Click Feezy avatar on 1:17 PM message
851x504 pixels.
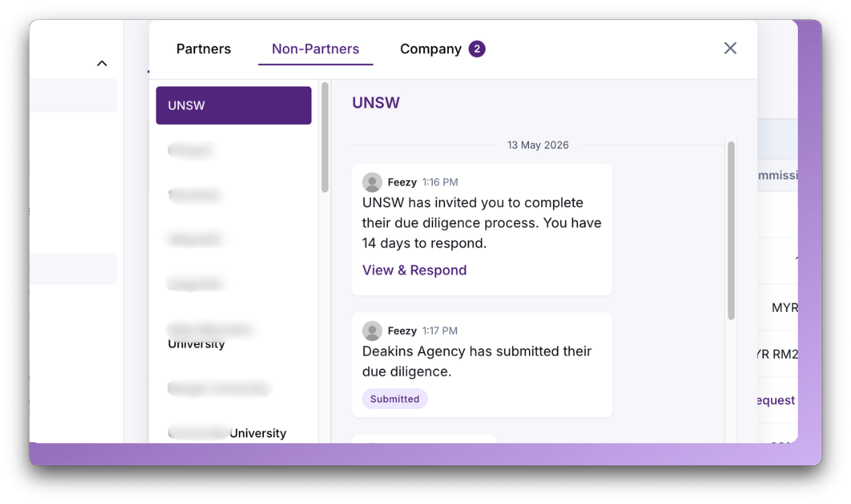pyautogui.click(x=372, y=331)
